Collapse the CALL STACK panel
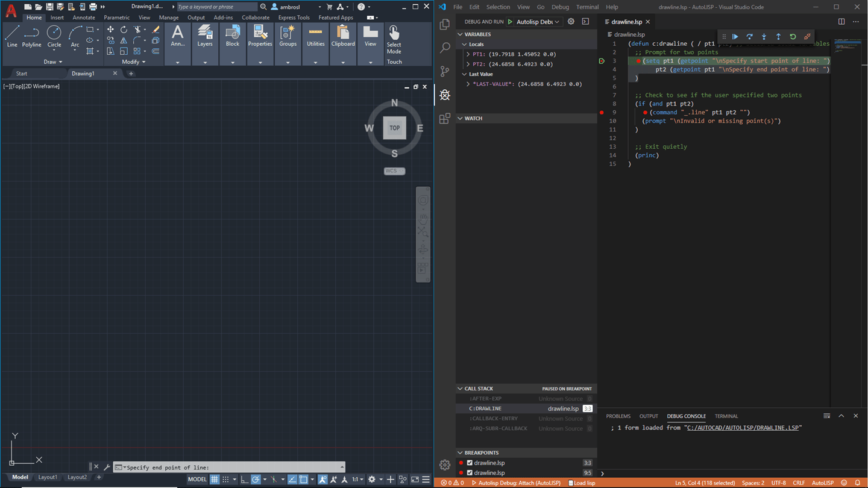This screenshot has width=868, height=488. click(x=527, y=389)
